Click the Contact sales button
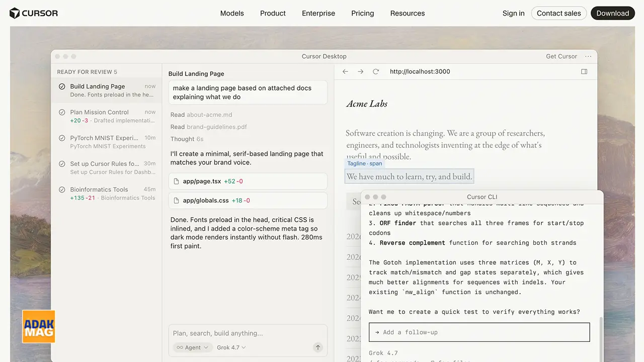This screenshot has height=362, width=644. click(559, 13)
